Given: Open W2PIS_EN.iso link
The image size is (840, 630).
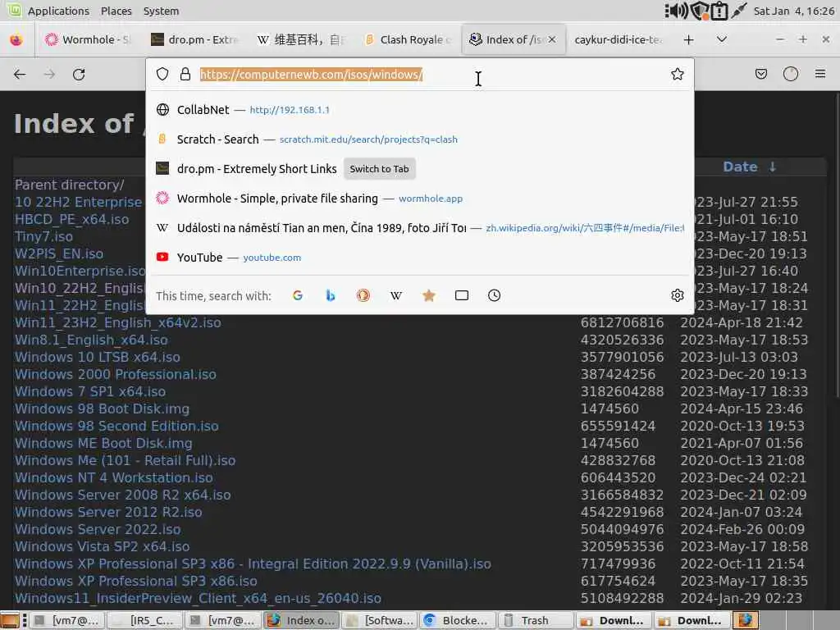Looking at the screenshot, I should coord(59,253).
